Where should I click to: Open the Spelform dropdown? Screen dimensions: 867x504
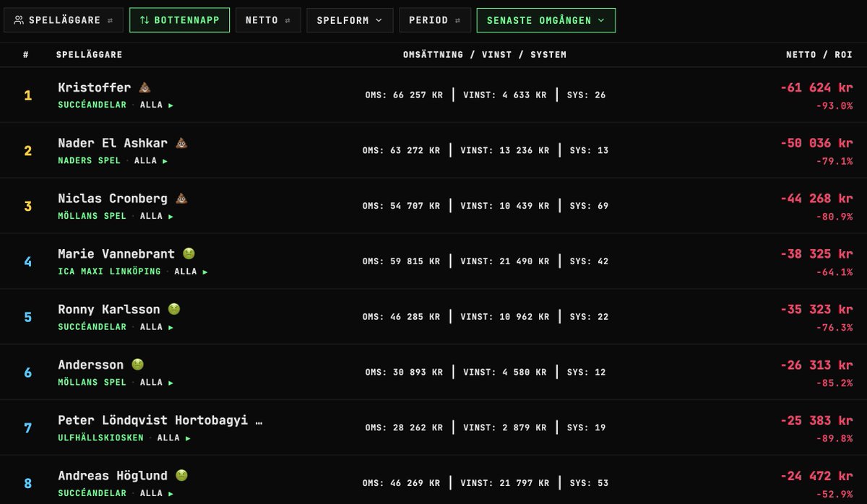(x=350, y=20)
